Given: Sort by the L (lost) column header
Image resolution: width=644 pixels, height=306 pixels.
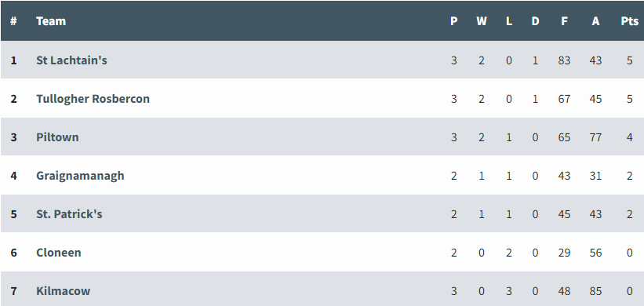Looking at the screenshot, I should tap(509, 21).
